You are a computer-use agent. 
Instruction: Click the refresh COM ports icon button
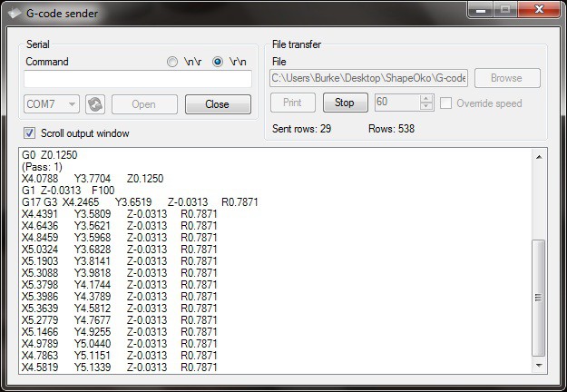95,104
